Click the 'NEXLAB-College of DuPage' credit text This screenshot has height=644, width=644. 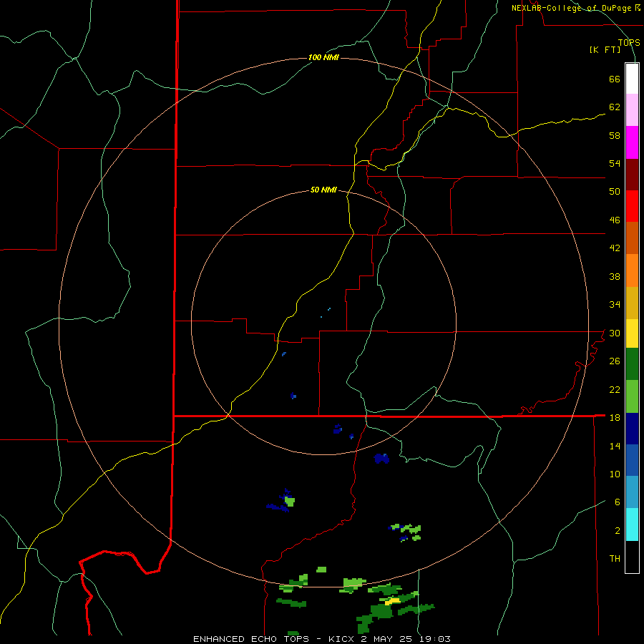[x=572, y=8]
